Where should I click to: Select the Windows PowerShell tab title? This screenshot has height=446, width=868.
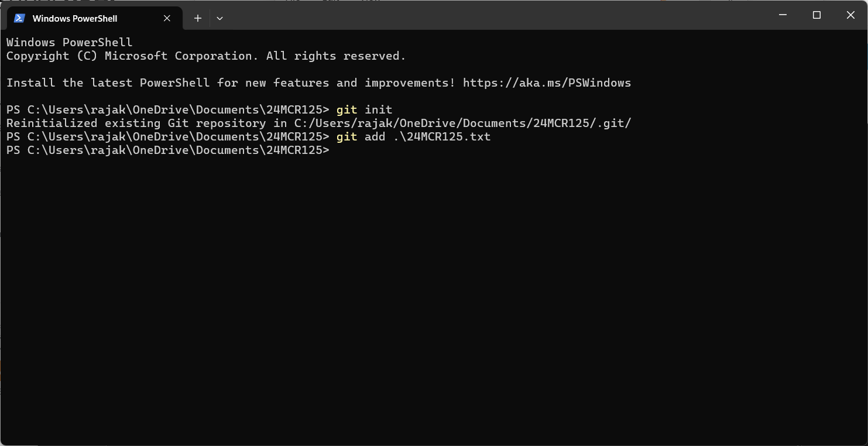click(x=75, y=19)
